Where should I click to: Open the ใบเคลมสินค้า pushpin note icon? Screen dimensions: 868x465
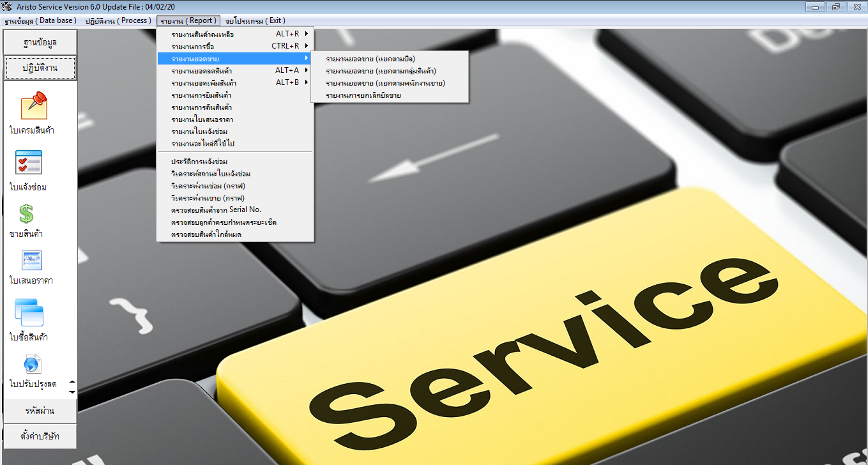(x=34, y=105)
